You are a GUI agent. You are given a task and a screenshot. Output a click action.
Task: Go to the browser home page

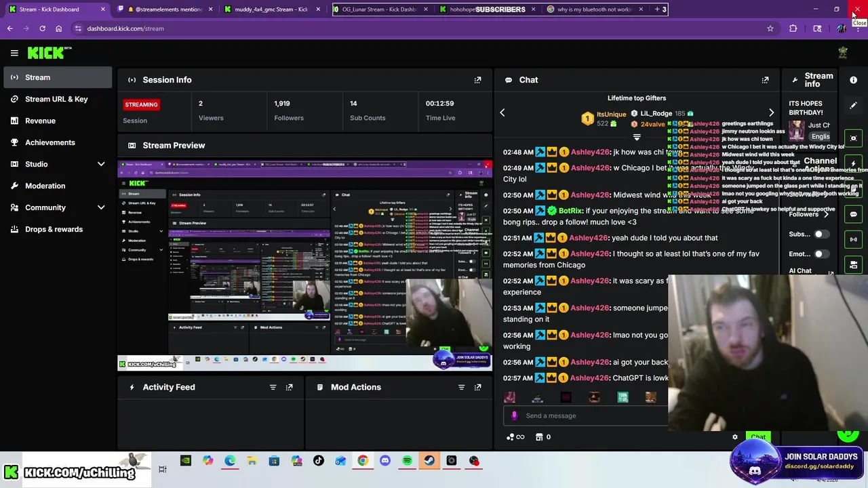point(58,28)
